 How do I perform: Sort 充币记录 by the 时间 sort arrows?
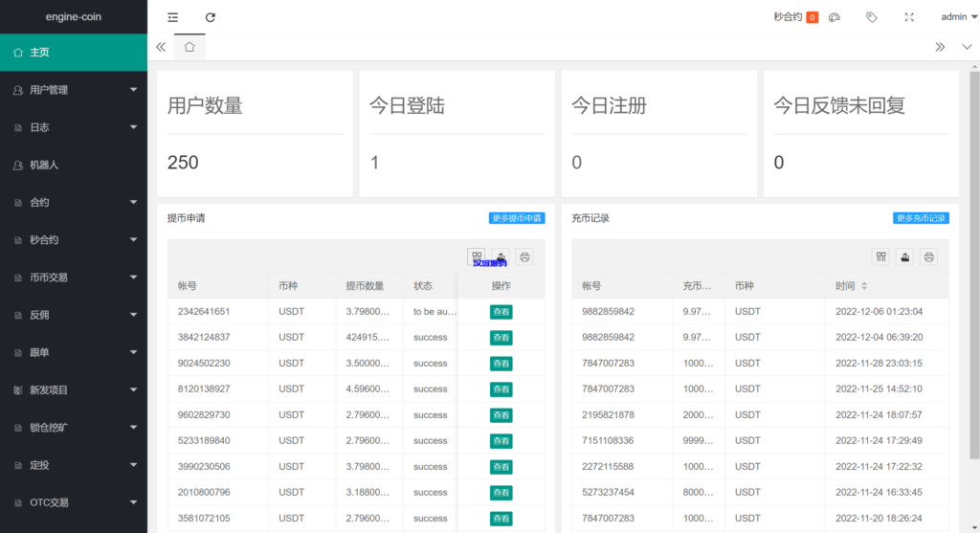click(x=864, y=285)
